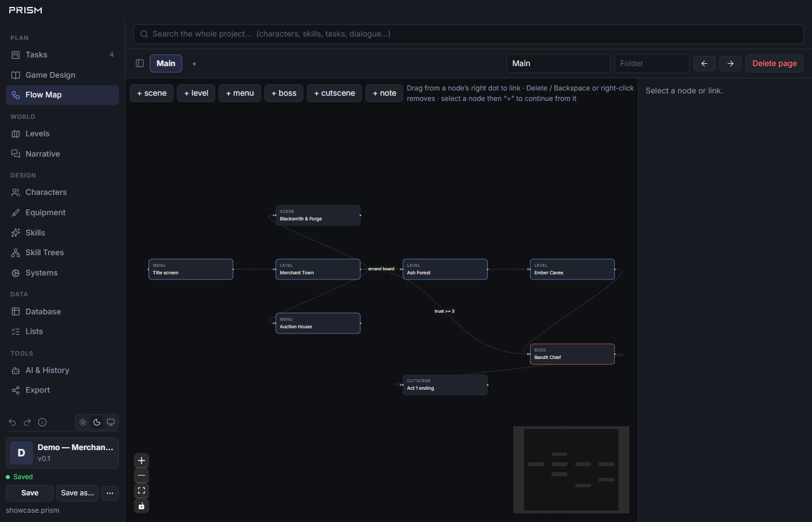Screen dimensions: 812x522
Task: Click the Narrative chat icon
Action: coord(16,154)
